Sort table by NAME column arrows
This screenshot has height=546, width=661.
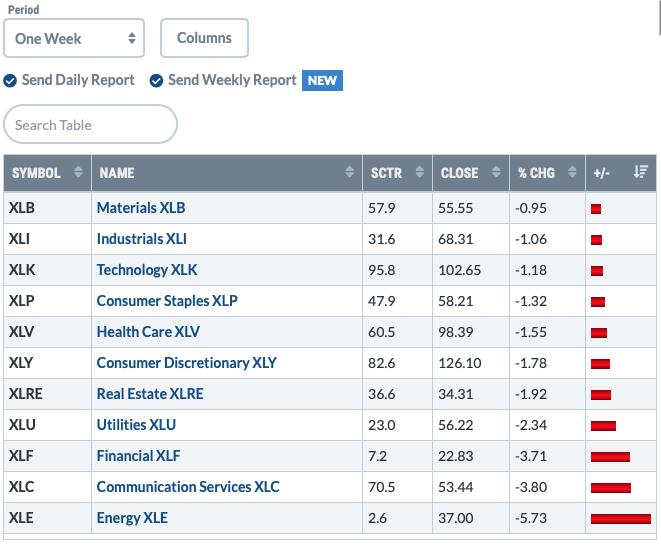[349, 172]
